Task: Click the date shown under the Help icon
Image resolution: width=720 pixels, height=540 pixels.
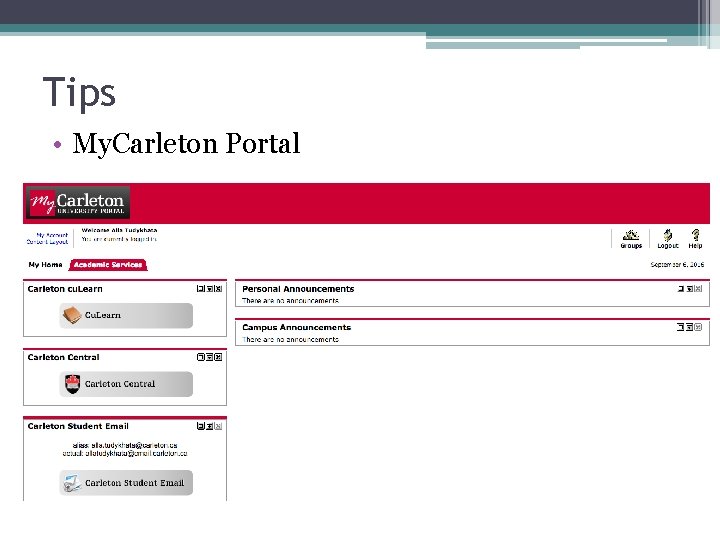Action: click(677, 264)
